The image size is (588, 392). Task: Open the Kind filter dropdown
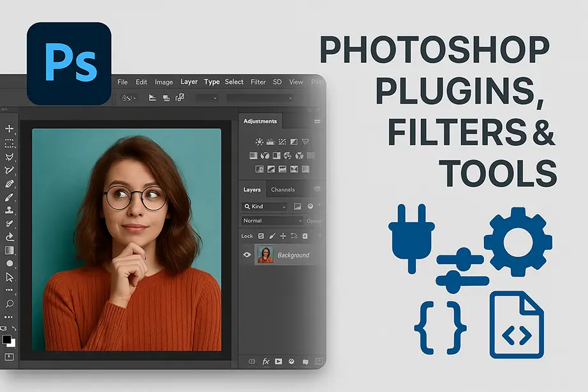(x=265, y=206)
